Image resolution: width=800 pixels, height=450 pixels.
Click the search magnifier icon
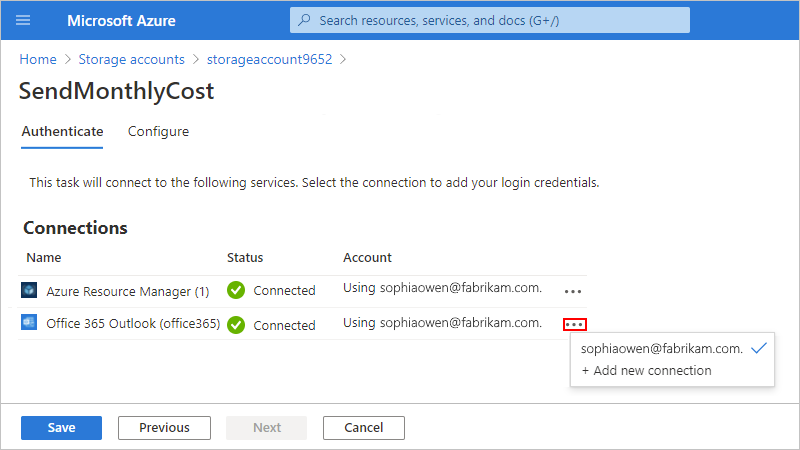pyautogui.click(x=305, y=20)
